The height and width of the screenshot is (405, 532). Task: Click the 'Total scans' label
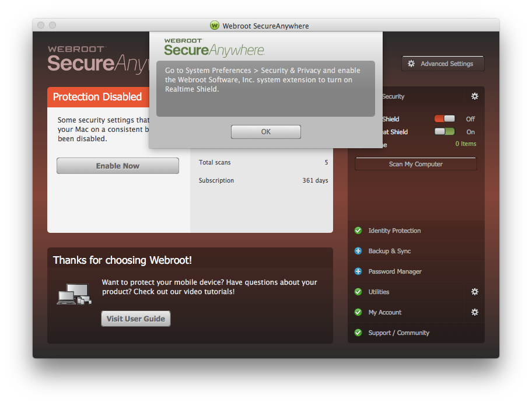pyautogui.click(x=215, y=162)
